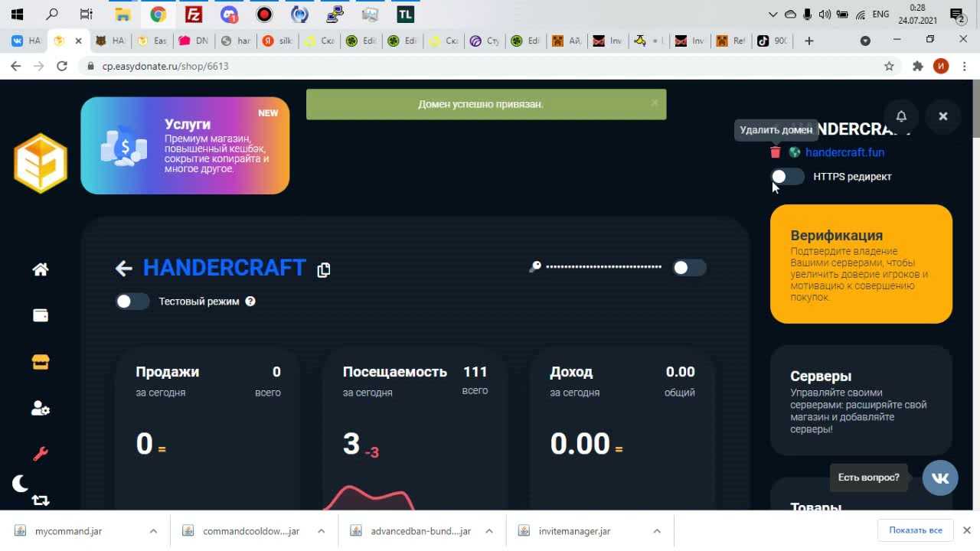The width and height of the screenshot is (980, 551).
Task: Bookmark page with the star icon
Action: (889, 67)
